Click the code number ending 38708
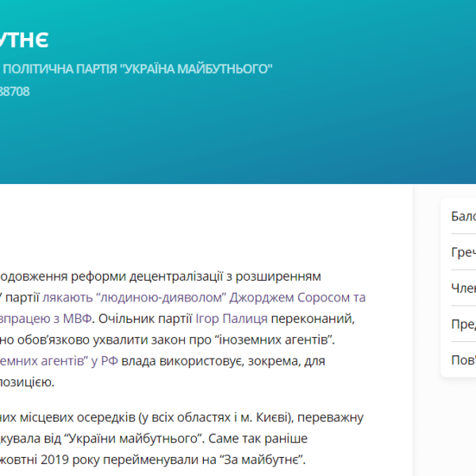Image resolution: width=476 pixels, height=476 pixels. (14, 91)
